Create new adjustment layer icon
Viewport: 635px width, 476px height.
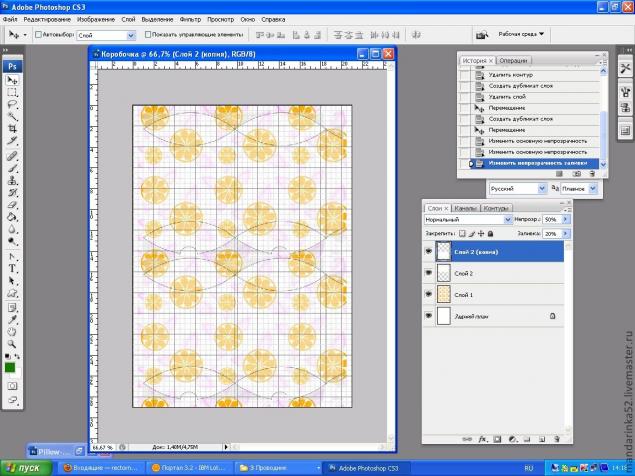[x=512, y=439]
